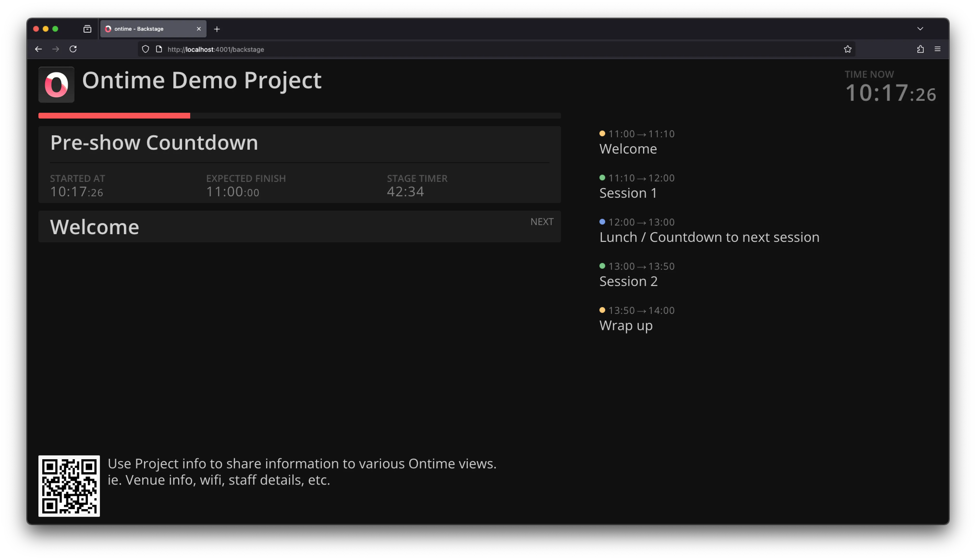Click the blue dot beside Lunch
The width and height of the screenshot is (976, 560).
click(x=602, y=222)
